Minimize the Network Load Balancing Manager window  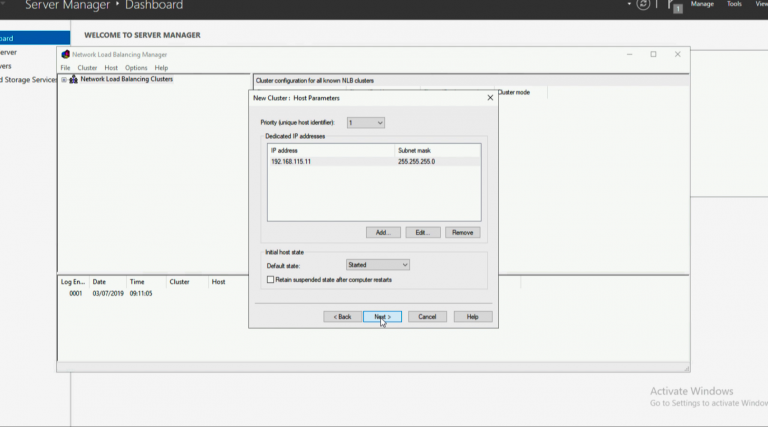tap(629, 54)
